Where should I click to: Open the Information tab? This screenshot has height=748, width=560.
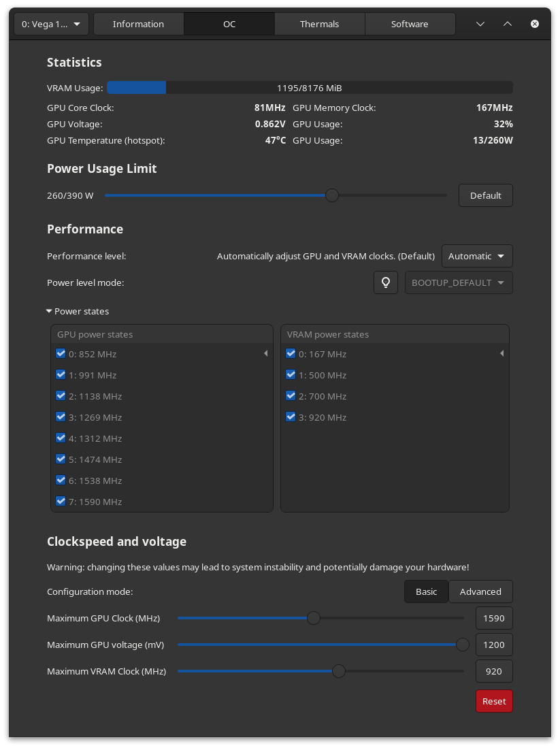[x=138, y=24]
